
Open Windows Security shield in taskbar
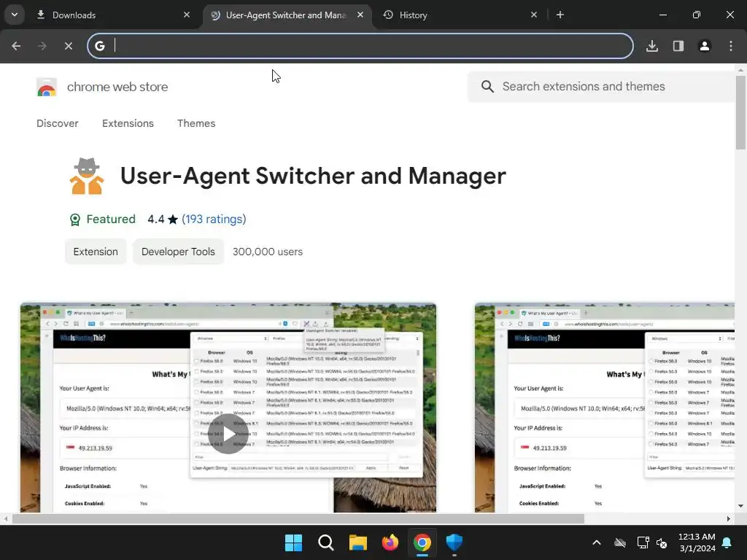(x=454, y=542)
